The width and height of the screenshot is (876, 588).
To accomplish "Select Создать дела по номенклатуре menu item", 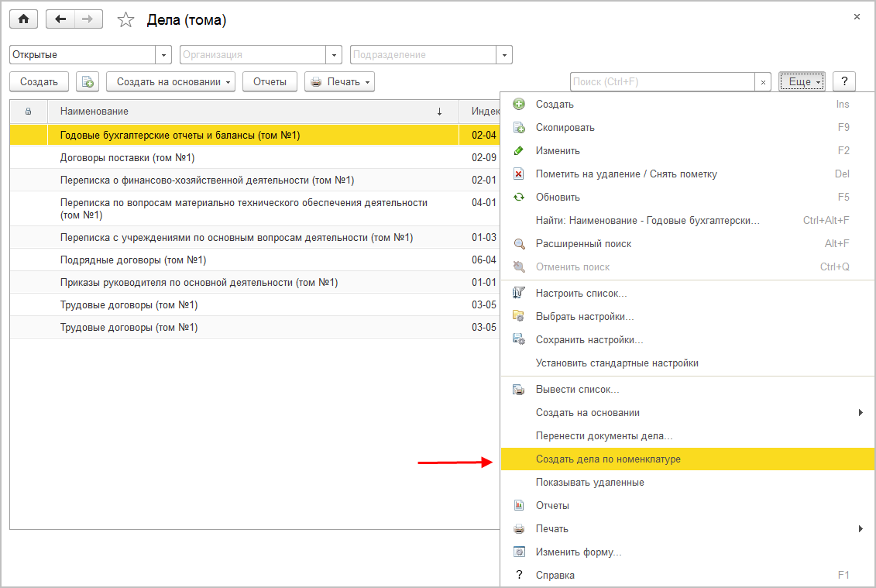I will click(x=608, y=459).
